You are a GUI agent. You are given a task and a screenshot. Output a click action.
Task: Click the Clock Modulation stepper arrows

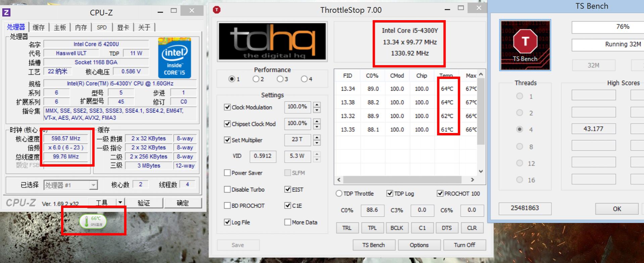point(317,107)
